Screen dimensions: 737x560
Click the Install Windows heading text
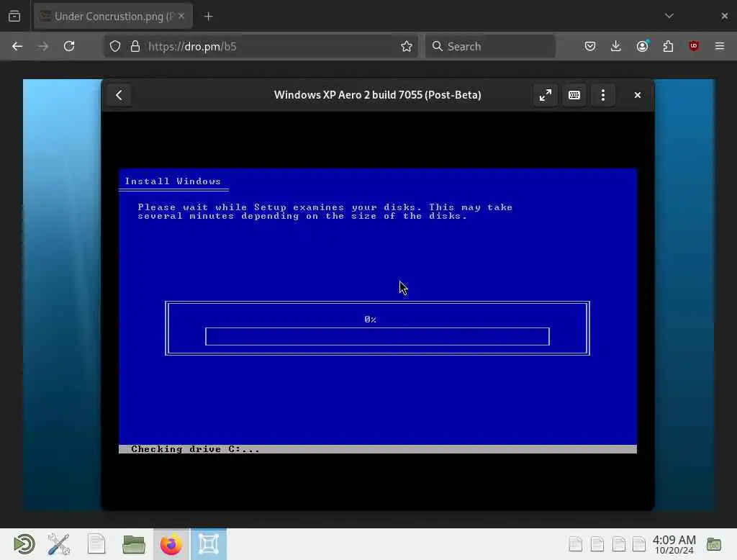tap(173, 181)
